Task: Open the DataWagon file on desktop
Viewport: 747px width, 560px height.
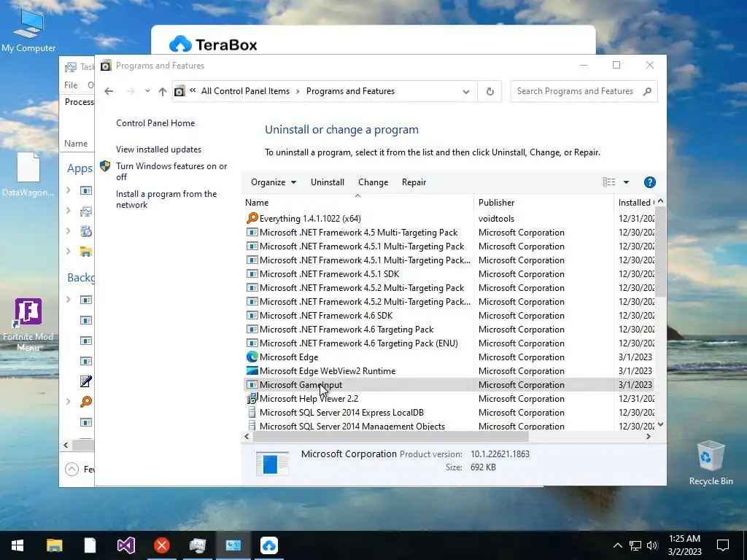Action: point(28,174)
